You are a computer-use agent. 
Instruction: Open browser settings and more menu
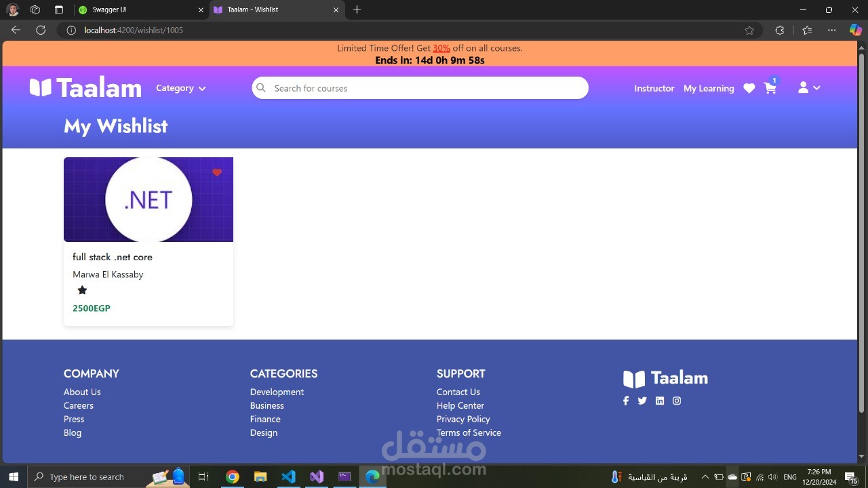click(832, 30)
